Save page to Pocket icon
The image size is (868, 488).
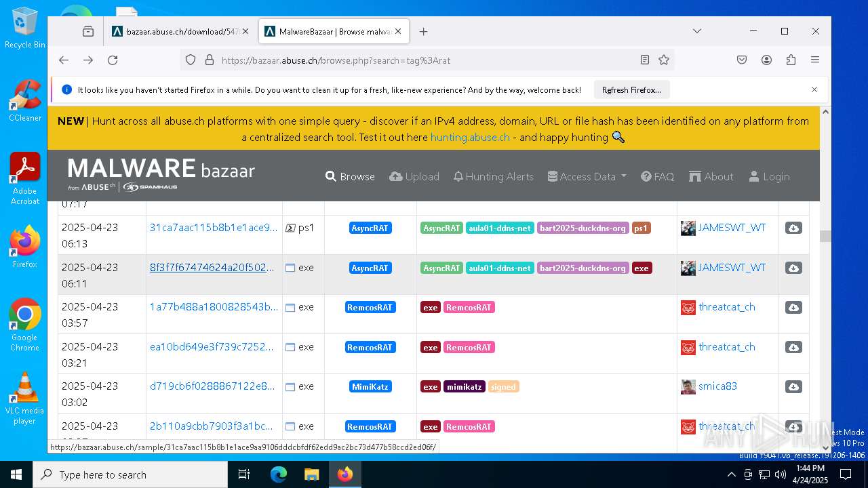coord(742,60)
